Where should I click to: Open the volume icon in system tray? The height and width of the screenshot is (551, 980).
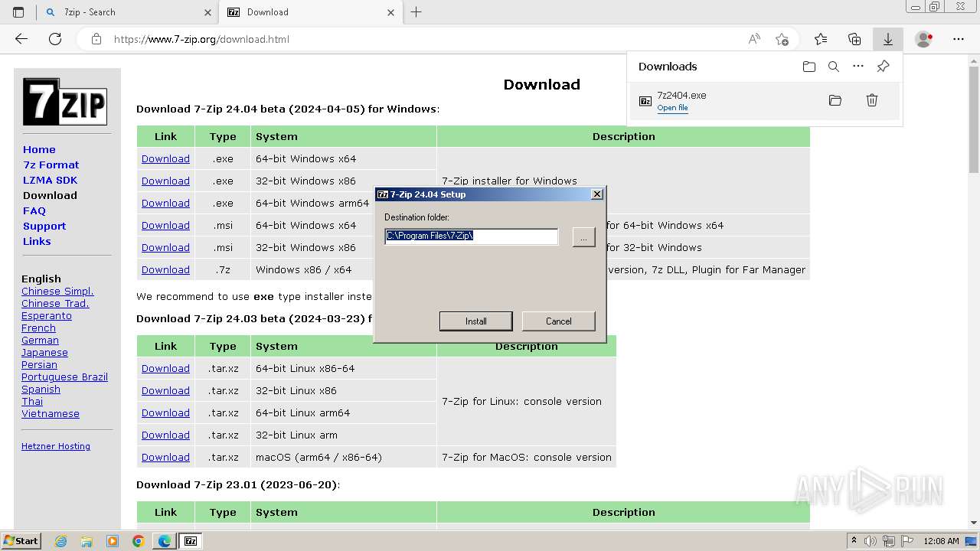tap(870, 541)
